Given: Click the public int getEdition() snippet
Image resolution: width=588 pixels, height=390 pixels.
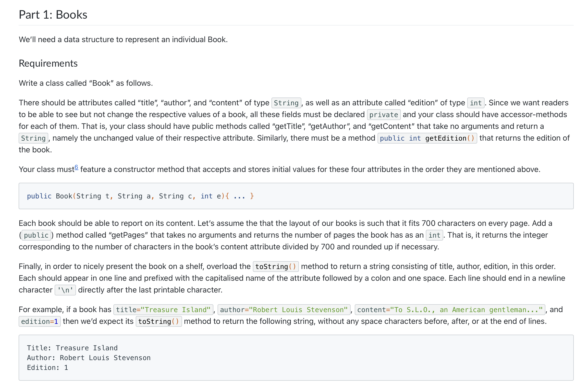Looking at the screenshot, I should coord(427,138).
